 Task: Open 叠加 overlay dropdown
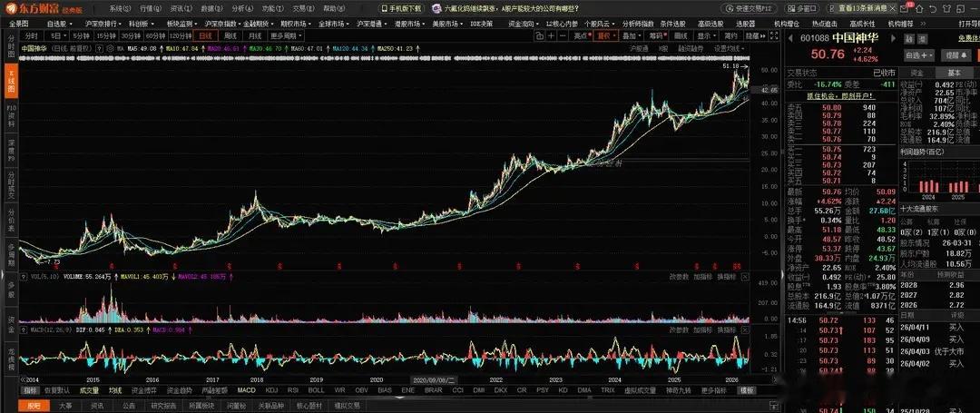click(x=632, y=36)
